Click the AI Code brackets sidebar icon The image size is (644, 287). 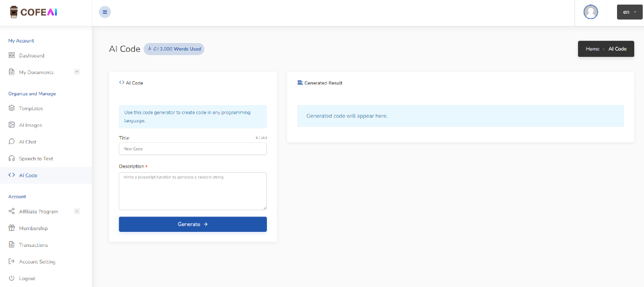coord(11,175)
